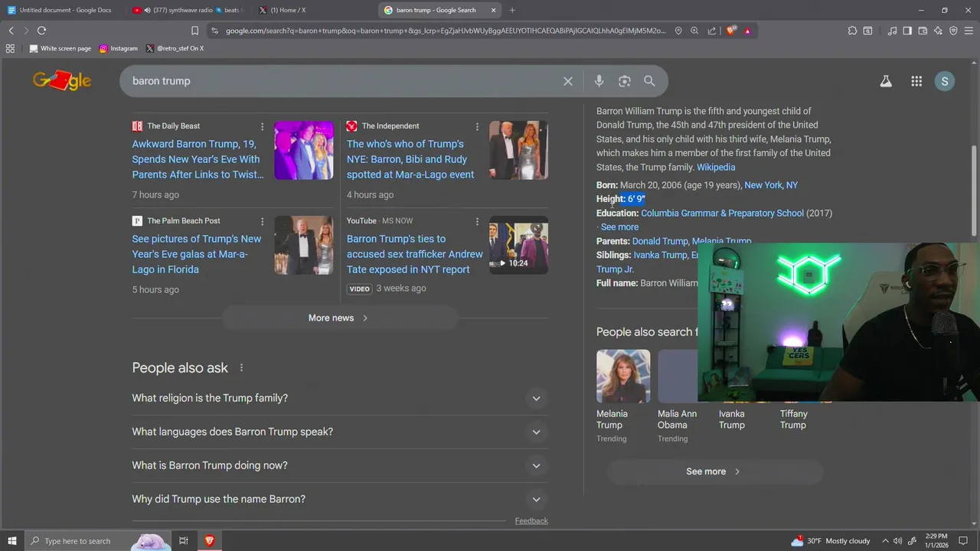
Task: Open more options for the YouTube result
Action: 477,221
